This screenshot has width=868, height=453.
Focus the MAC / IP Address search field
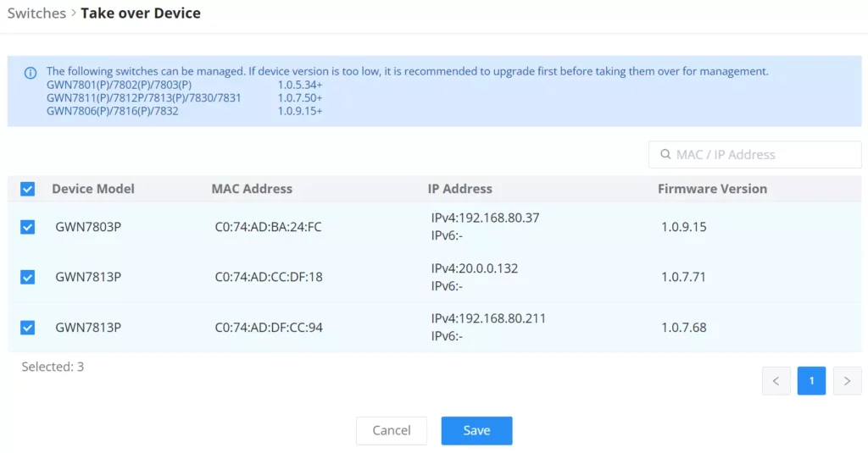[755, 154]
